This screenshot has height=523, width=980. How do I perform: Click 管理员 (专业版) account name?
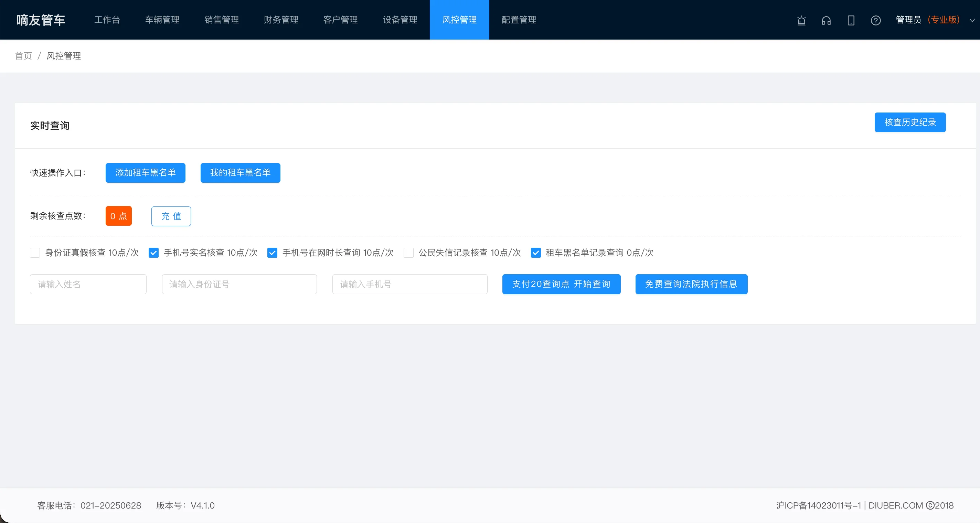tap(928, 20)
